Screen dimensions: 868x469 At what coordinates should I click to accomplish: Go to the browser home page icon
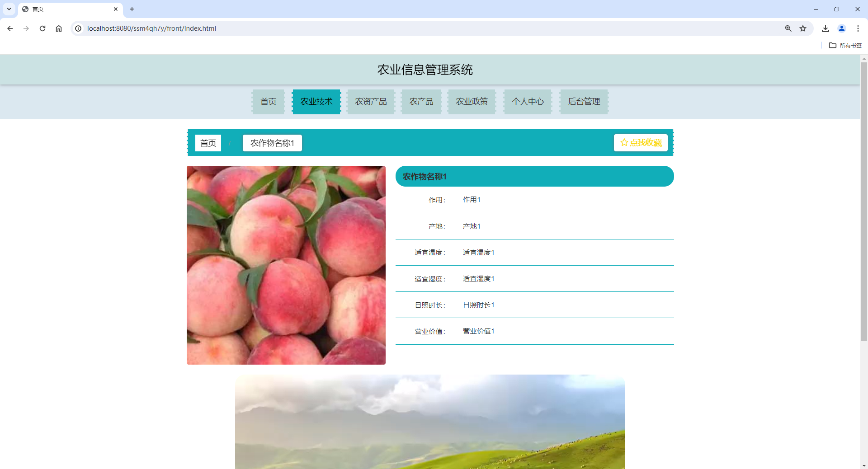[58, 28]
